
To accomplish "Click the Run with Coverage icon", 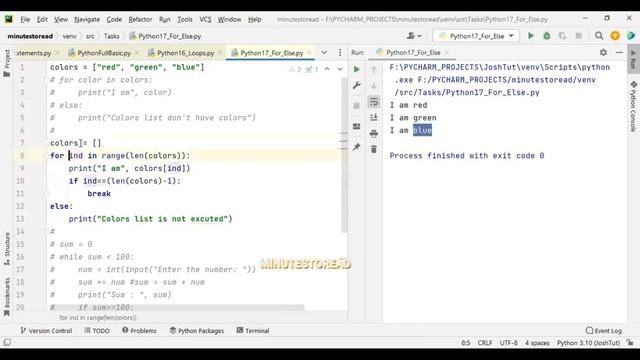I will click(x=562, y=36).
